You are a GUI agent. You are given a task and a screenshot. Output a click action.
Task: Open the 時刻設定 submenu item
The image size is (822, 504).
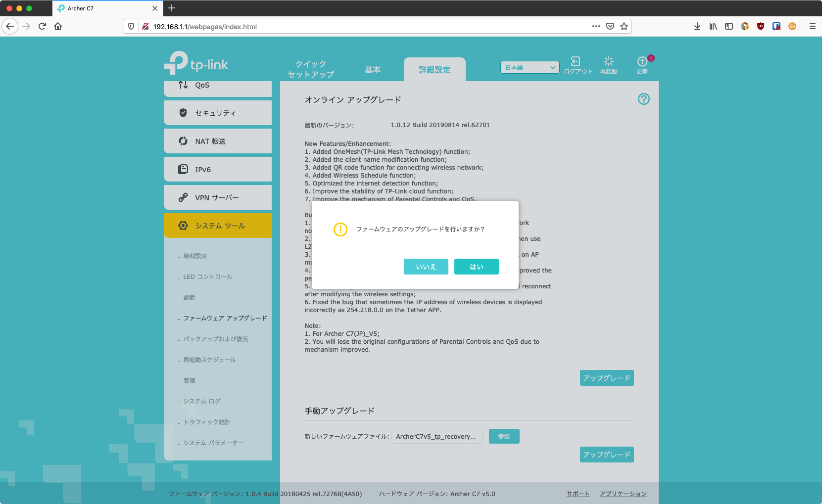coord(195,256)
